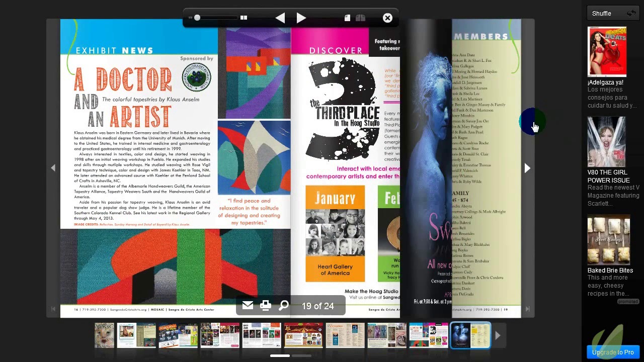The width and height of the screenshot is (644, 362).
Task: Click the Third Place Discover page
Action: [346, 168]
